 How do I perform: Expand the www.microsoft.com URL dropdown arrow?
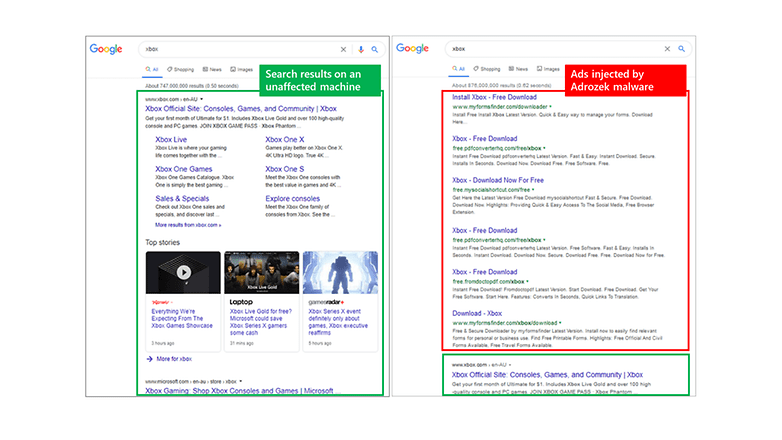pyautogui.click(x=240, y=382)
